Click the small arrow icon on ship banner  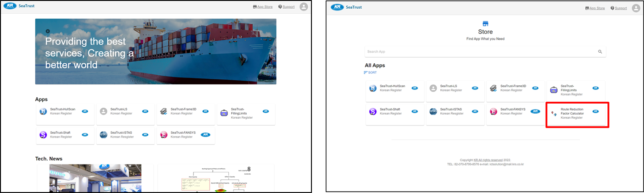48,31
